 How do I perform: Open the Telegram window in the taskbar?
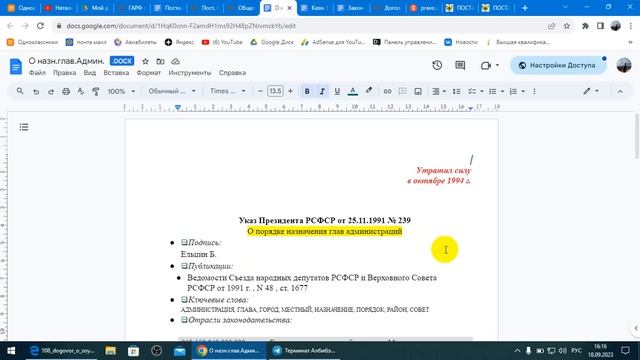pyautogui.click(x=304, y=351)
